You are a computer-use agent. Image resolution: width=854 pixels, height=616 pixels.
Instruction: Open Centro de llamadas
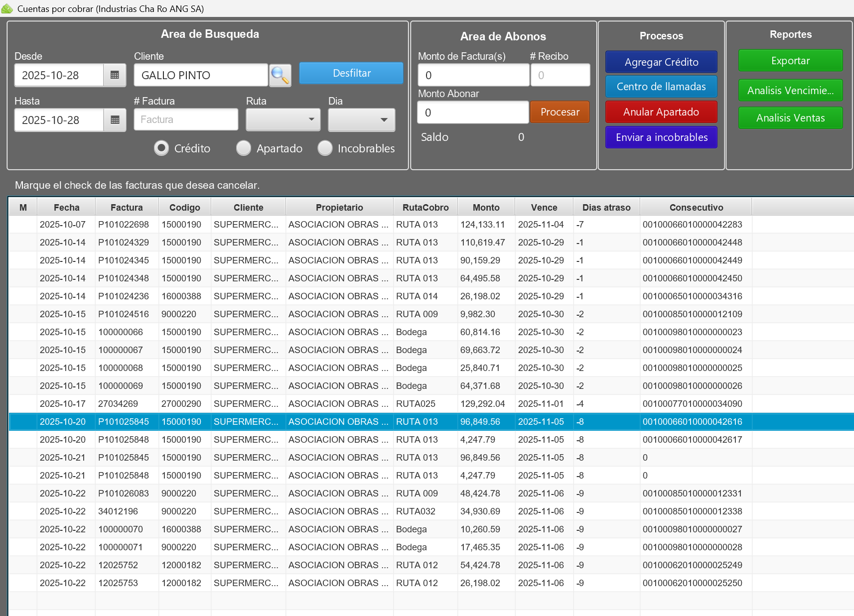click(x=661, y=87)
